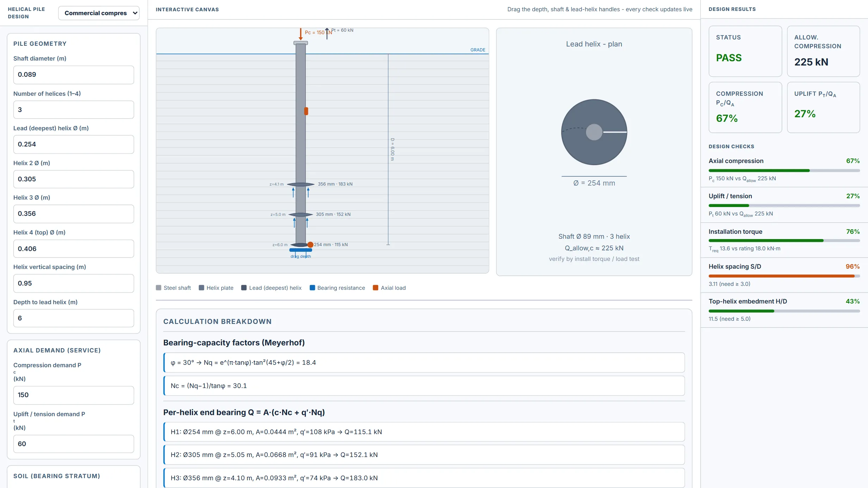Screen dimensions: 868x488
Task: Focus the Shaft diameter input field
Action: [x=74, y=75]
